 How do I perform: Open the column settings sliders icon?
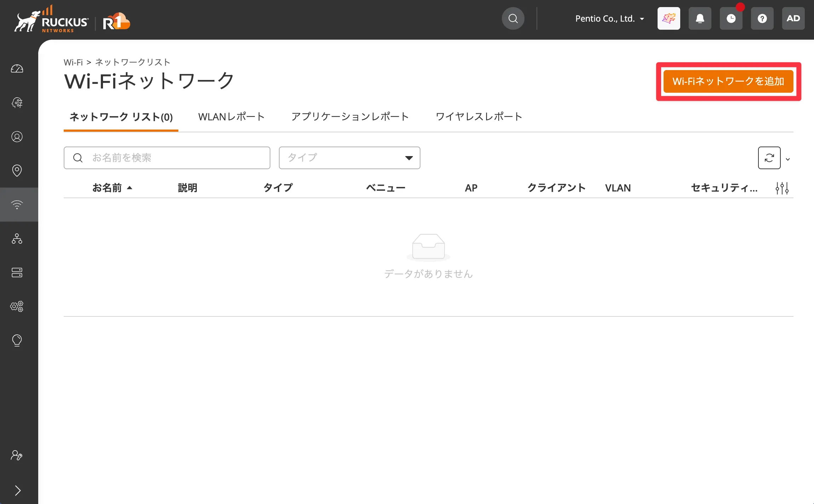point(782,188)
